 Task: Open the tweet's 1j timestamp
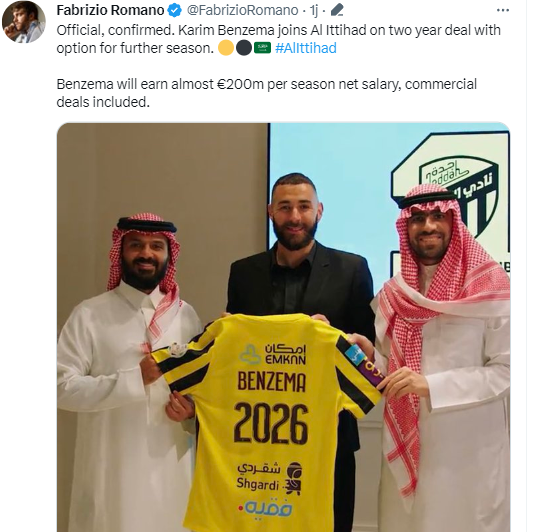(x=313, y=11)
